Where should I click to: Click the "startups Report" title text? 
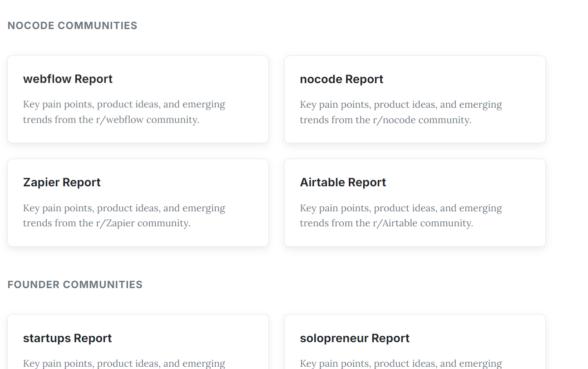click(x=67, y=338)
